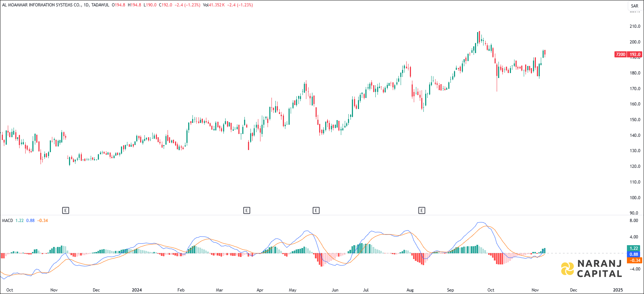
Task: Click the red 192.0 last price tag
Action: (635, 55)
